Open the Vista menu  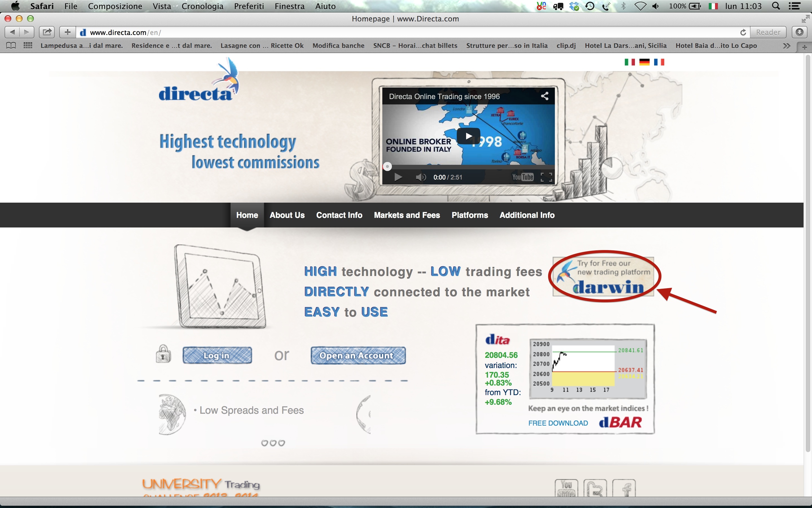(x=162, y=6)
